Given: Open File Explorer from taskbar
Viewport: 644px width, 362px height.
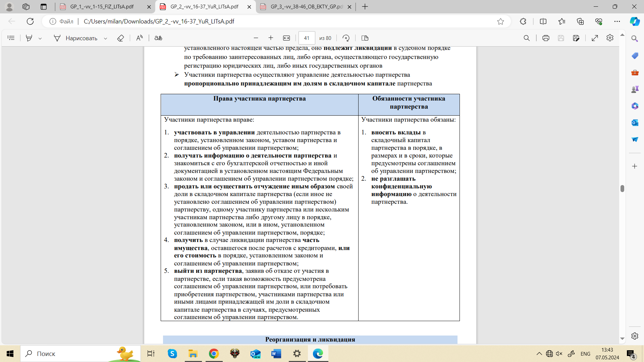Looking at the screenshot, I should 193,354.
